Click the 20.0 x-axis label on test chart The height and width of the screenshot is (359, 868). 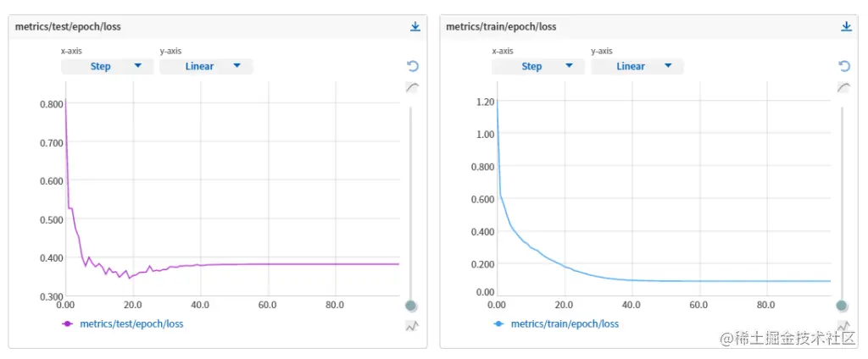point(133,305)
